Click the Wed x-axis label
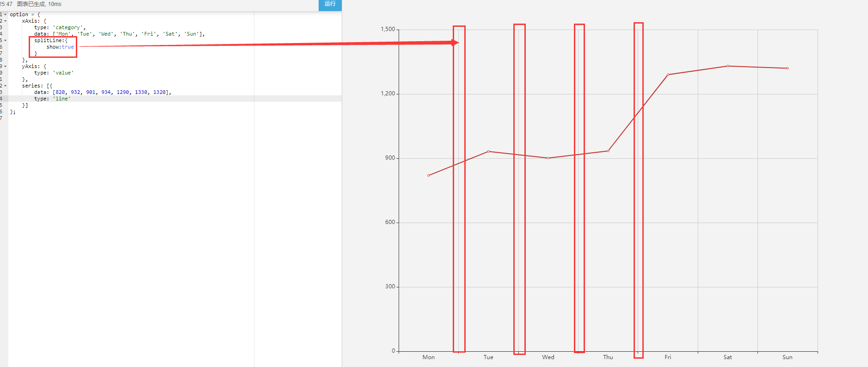 click(x=548, y=357)
